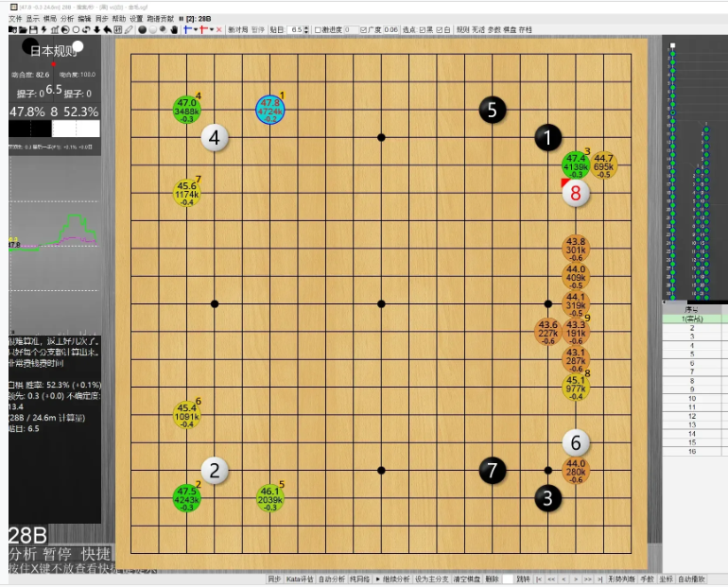Open the 设置 menu
The height and width of the screenshot is (587, 728).
click(x=136, y=18)
